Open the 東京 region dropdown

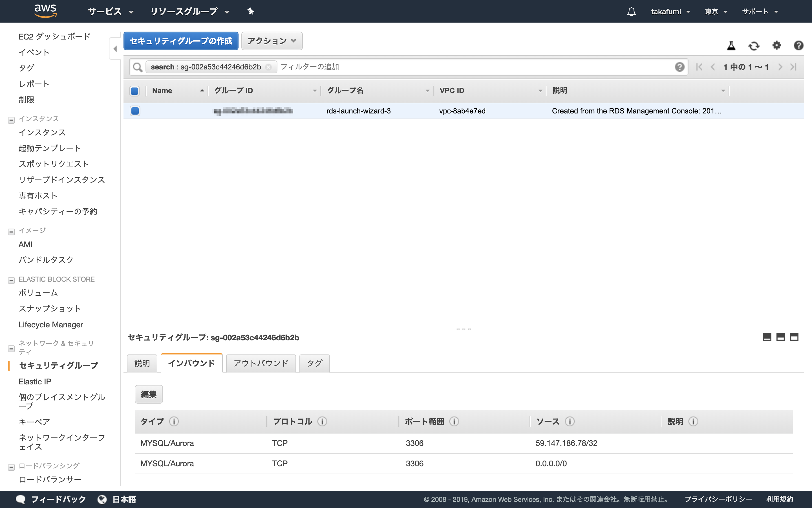716,11
